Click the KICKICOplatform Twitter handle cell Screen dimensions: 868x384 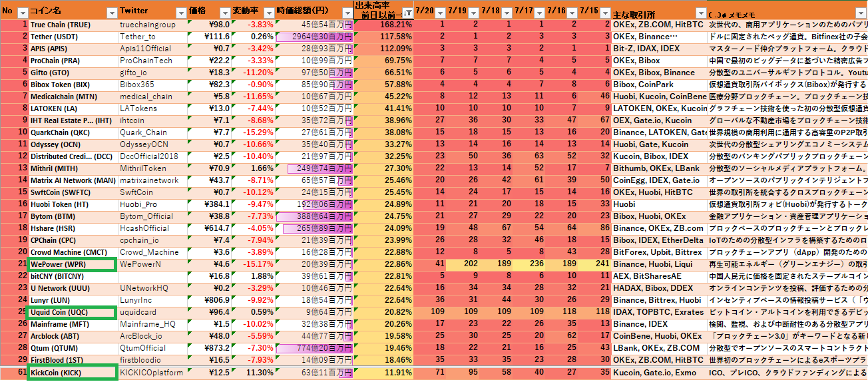[x=153, y=373]
